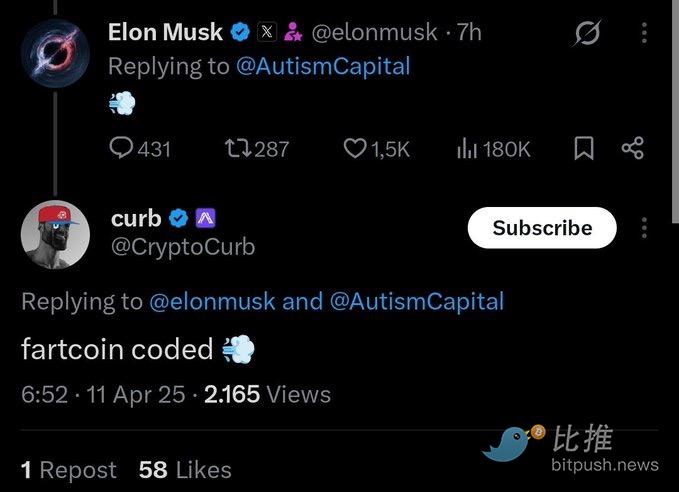The height and width of the screenshot is (492, 679).
Task: Click the share icon on Elon's post
Action: click(x=632, y=148)
